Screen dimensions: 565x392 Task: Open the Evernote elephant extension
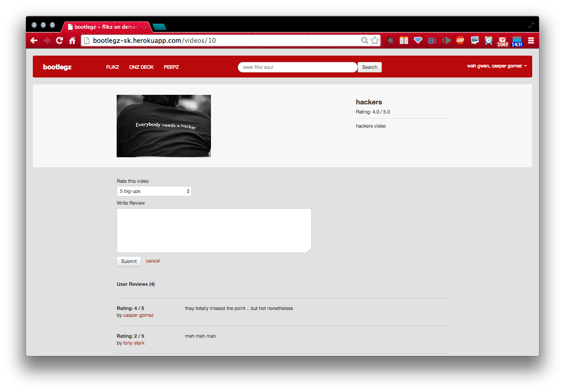pos(390,41)
